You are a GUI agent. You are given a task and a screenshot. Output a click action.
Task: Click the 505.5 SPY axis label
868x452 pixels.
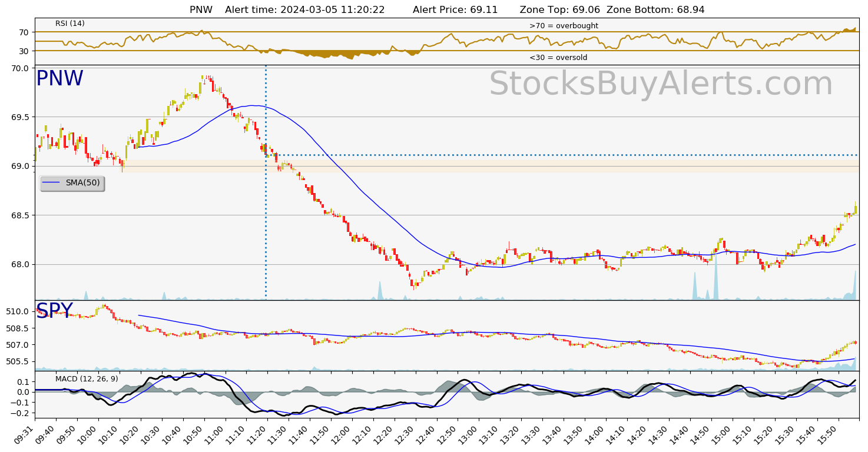click(18, 362)
